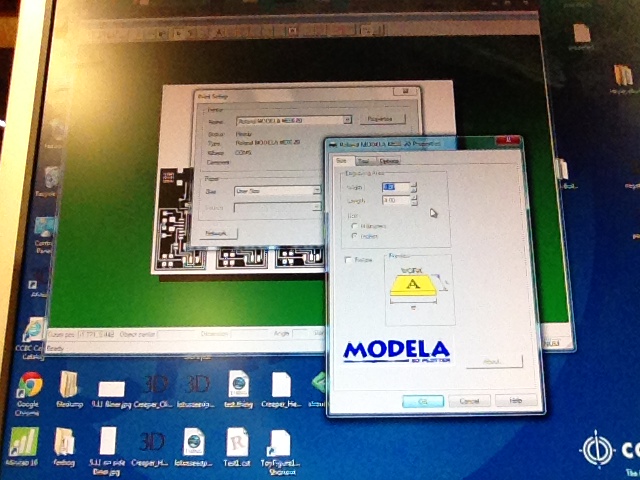Click the About button

[494, 362]
